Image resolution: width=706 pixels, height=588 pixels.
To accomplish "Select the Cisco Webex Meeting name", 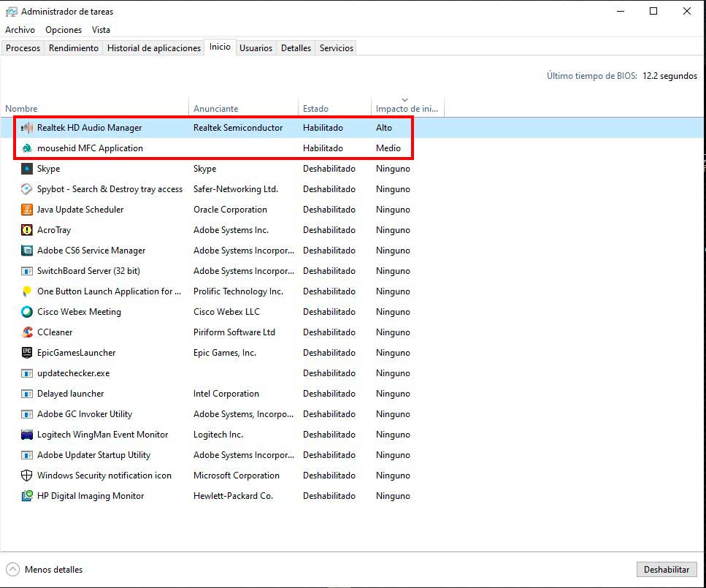I will (80, 312).
